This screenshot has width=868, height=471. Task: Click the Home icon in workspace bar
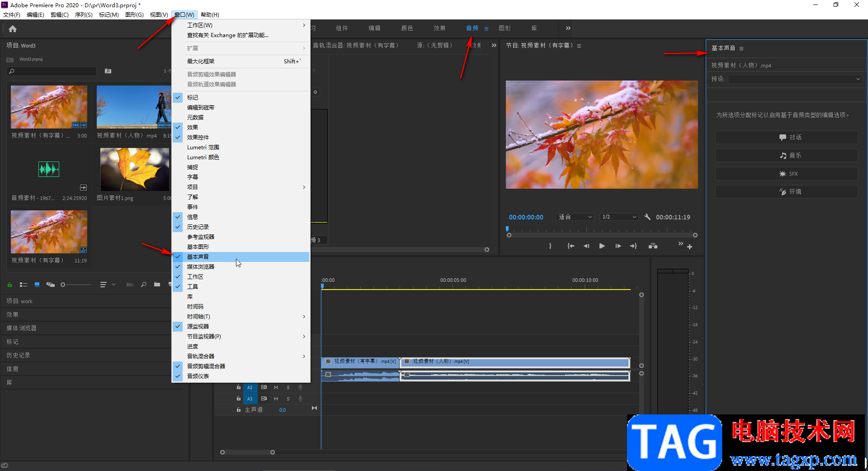pyautogui.click(x=13, y=29)
